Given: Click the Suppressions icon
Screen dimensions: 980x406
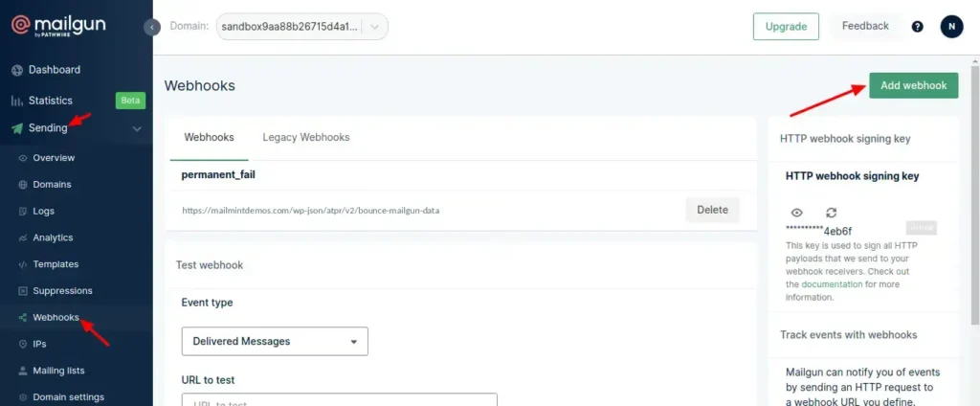Looking at the screenshot, I should (x=23, y=291).
